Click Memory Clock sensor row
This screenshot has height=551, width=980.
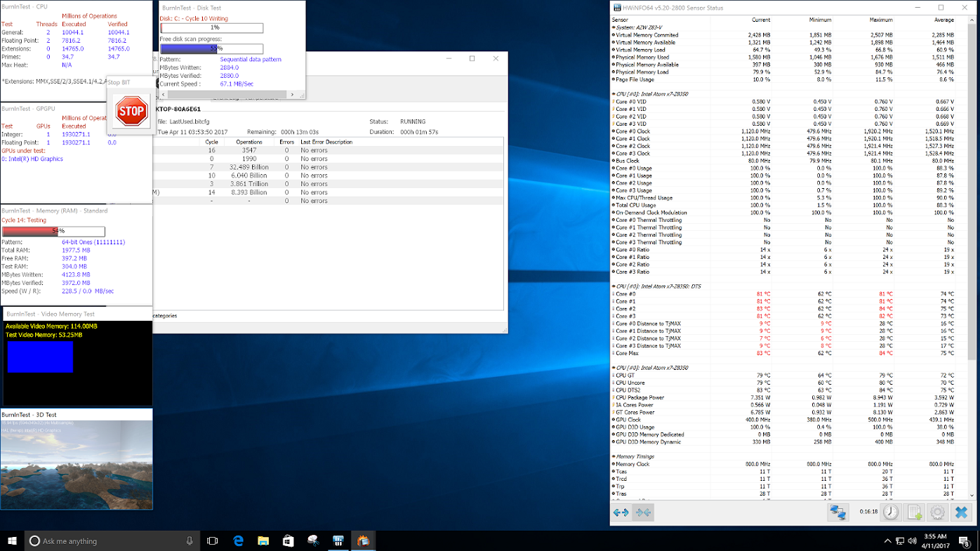[783, 464]
